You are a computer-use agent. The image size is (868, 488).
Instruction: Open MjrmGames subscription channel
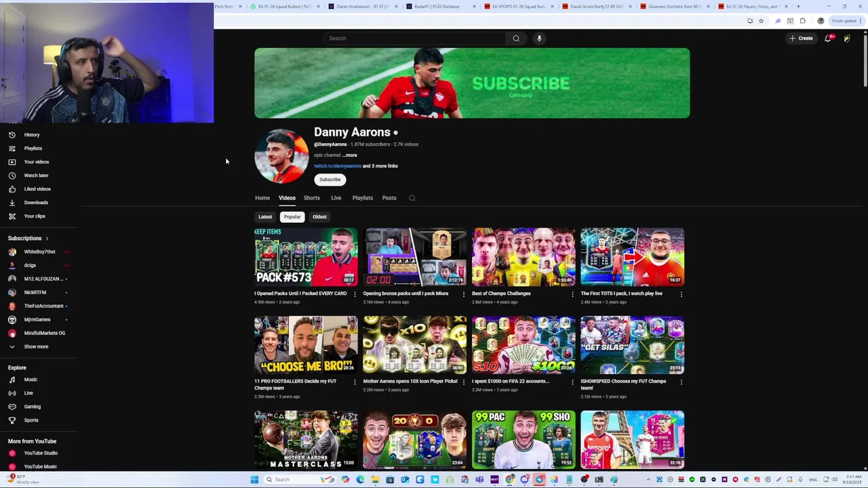37,320
